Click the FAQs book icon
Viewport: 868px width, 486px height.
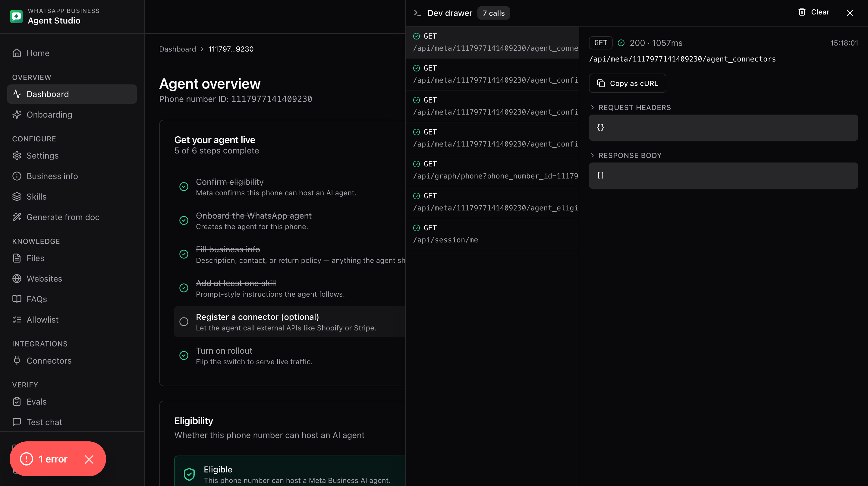pos(17,299)
